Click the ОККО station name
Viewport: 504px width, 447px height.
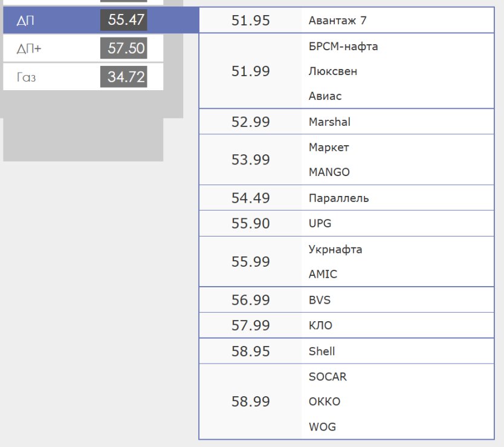325,402
